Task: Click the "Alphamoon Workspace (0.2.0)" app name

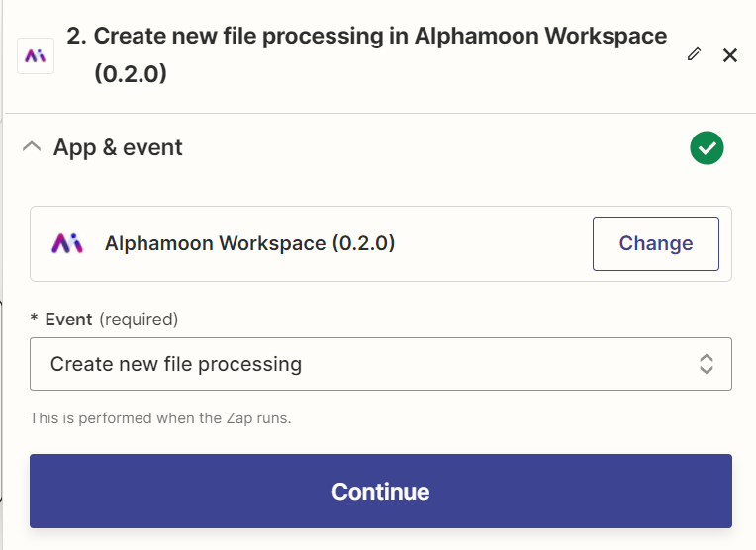Action: [249, 243]
